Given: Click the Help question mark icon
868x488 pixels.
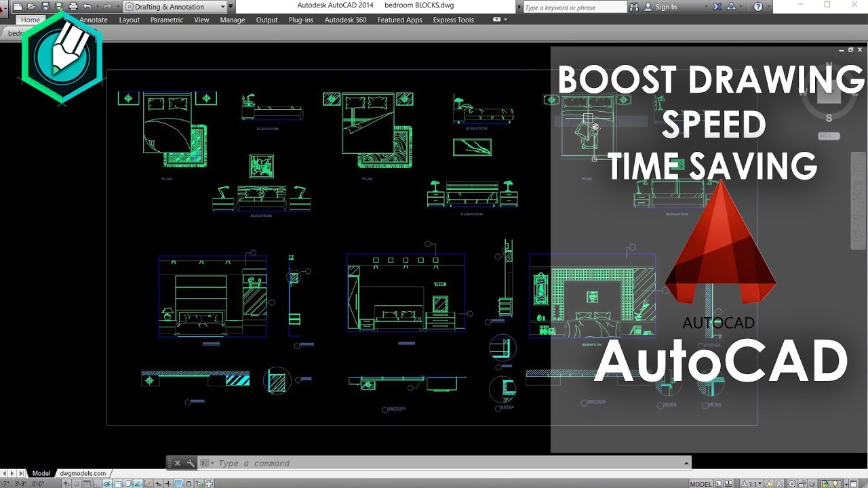Looking at the screenshot, I should coord(758,7).
